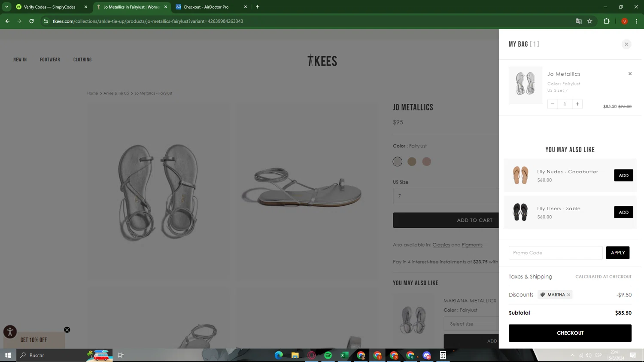Select the silver Fairylust color swatch
644x362 pixels.
[x=397, y=161]
